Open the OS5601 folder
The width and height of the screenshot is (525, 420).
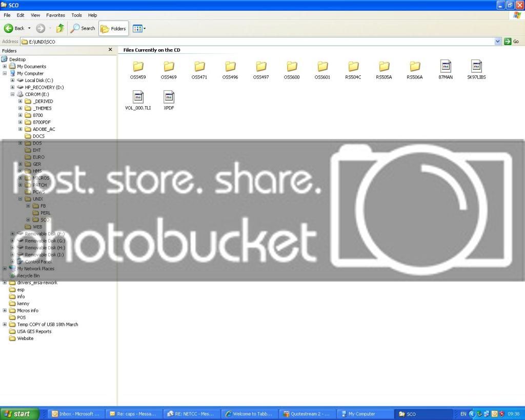(322, 70)
